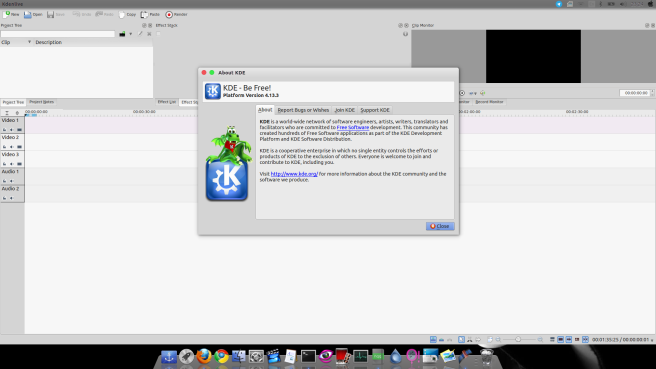This screenshot has width=656, height=369.
Task: Click the Redo toolbar icon
Action: [x=99, y=14]
